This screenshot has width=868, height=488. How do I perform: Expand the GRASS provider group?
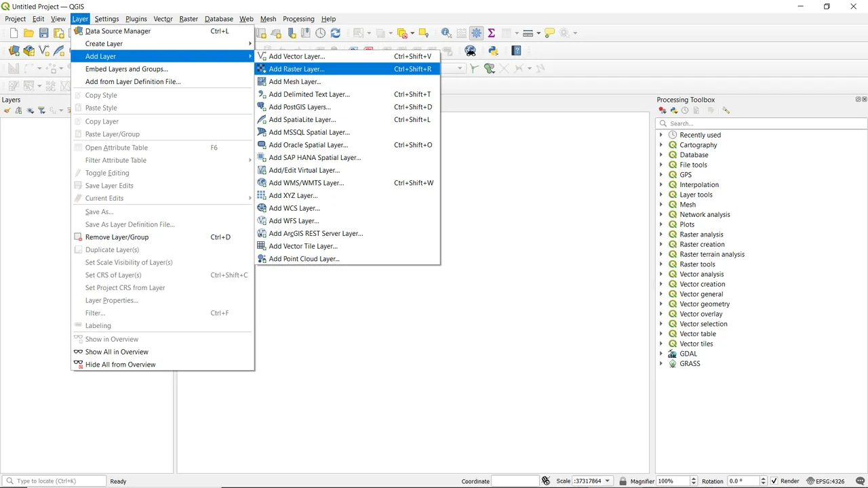(661, 364)
